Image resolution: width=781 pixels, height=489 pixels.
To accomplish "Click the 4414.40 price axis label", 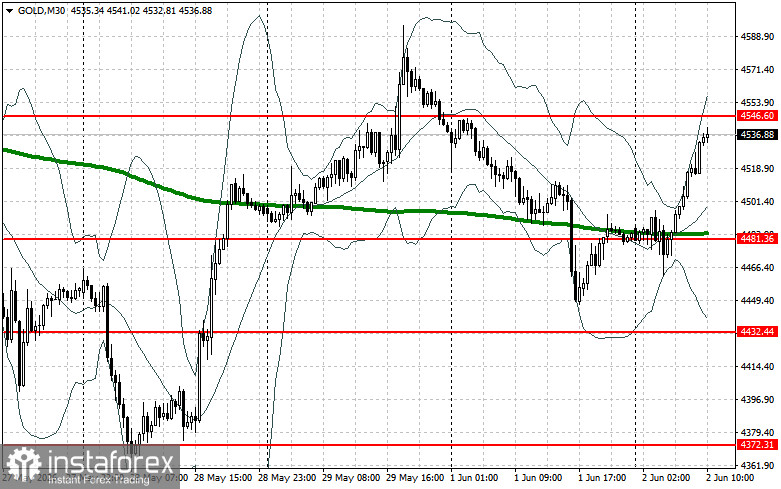I will [x=757, y=367].
